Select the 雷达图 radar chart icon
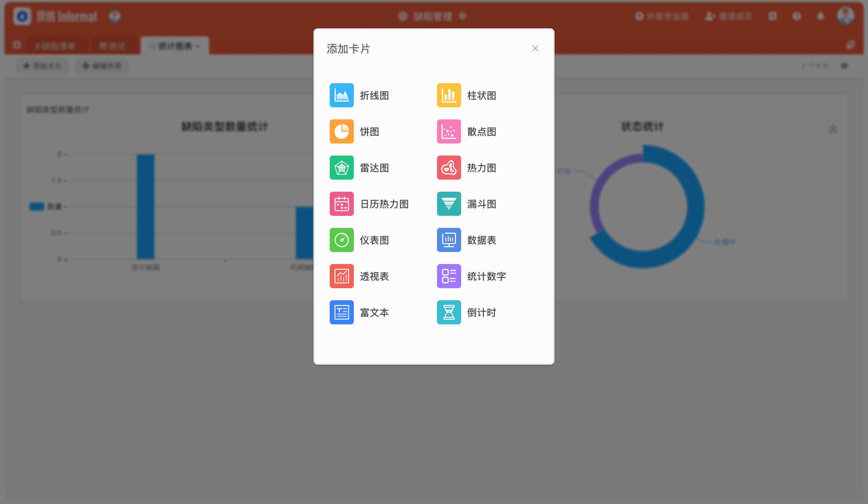 point(341,167)
